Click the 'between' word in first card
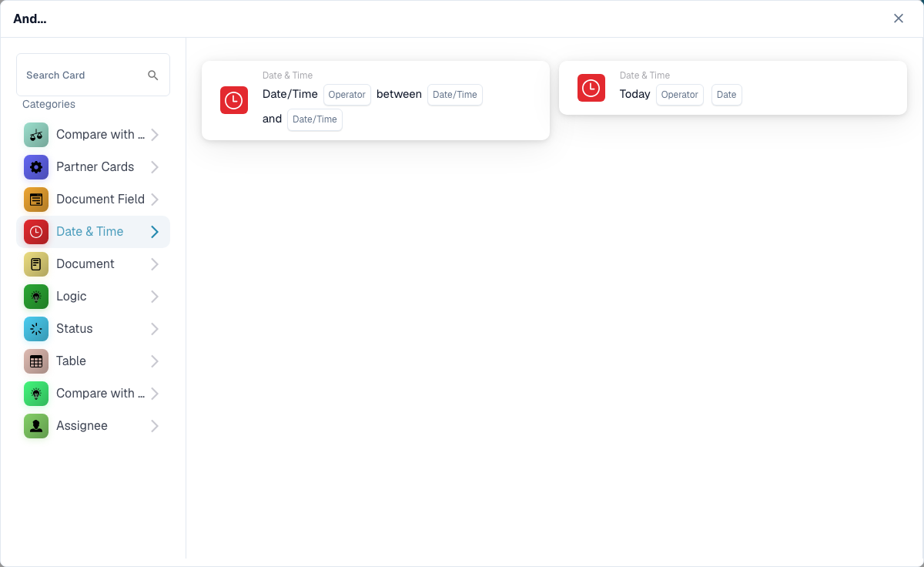The height and width of the screenshot is (567, 924). (399, 94)
